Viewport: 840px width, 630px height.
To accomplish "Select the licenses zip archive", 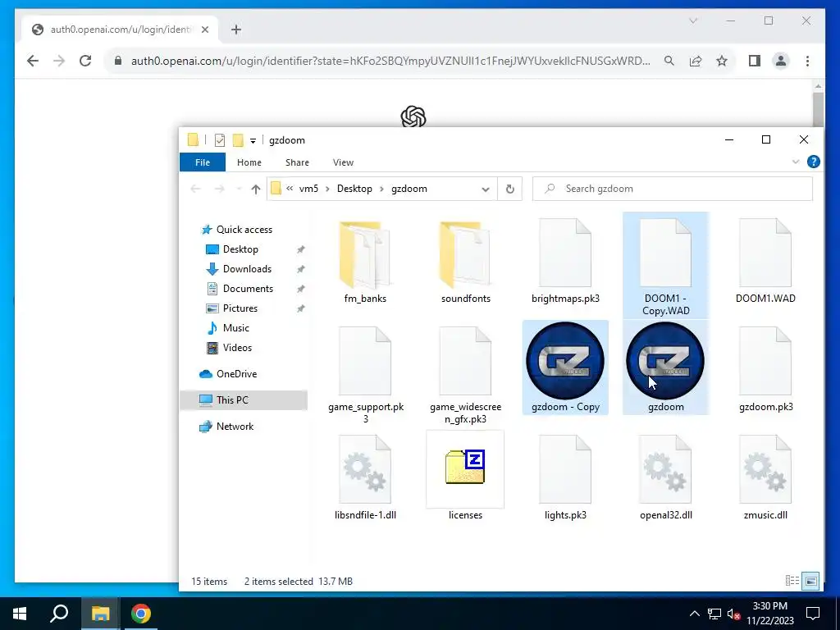I will (465, 477).
